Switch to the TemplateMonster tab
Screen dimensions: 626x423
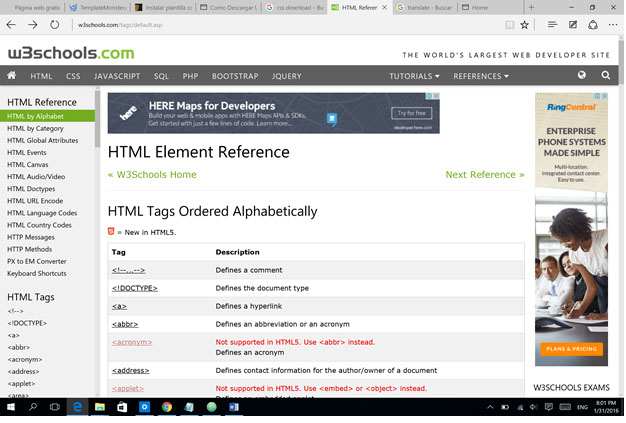pyautogui.click(x=99, y=8)
